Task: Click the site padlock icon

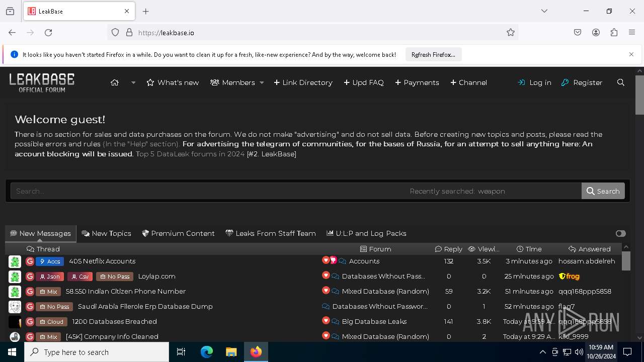Action: click(x=129, y=33)
